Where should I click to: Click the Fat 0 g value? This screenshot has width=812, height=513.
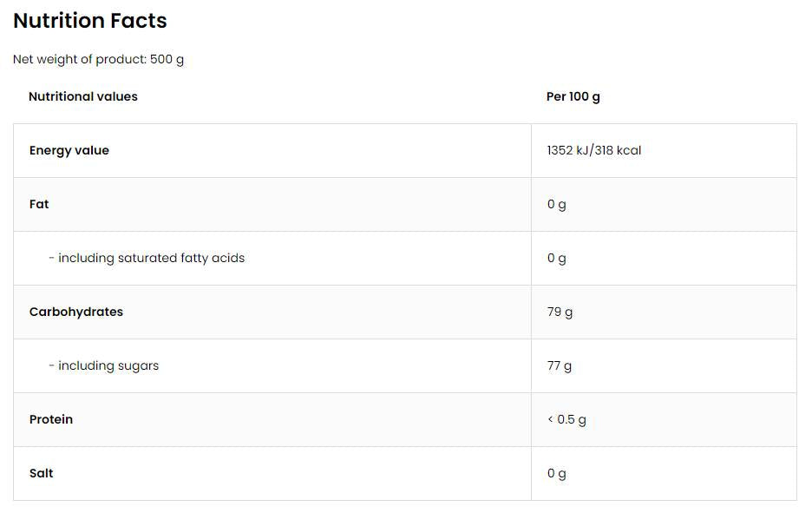pyautogui.click(x=556, y=204)
